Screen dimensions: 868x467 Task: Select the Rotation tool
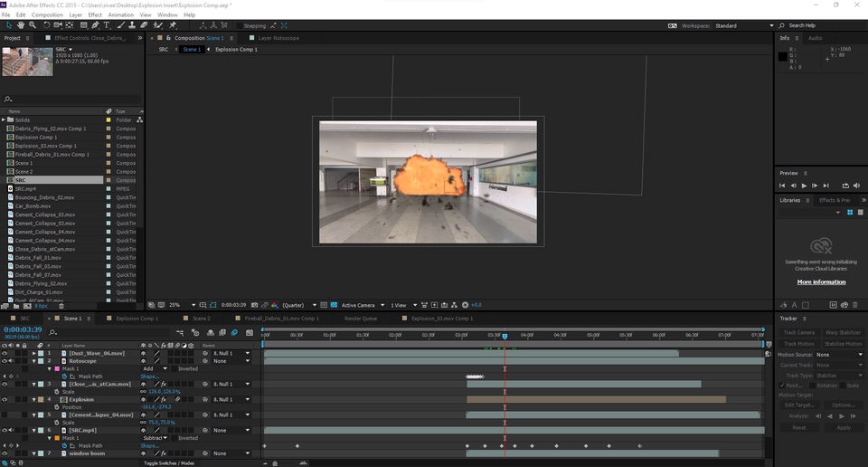point(46,25)
